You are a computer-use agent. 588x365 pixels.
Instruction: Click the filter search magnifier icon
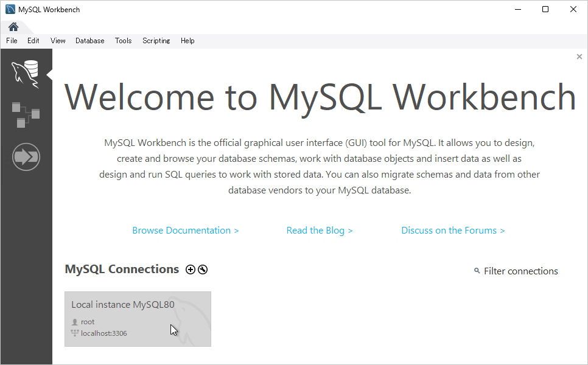point(477,271)
